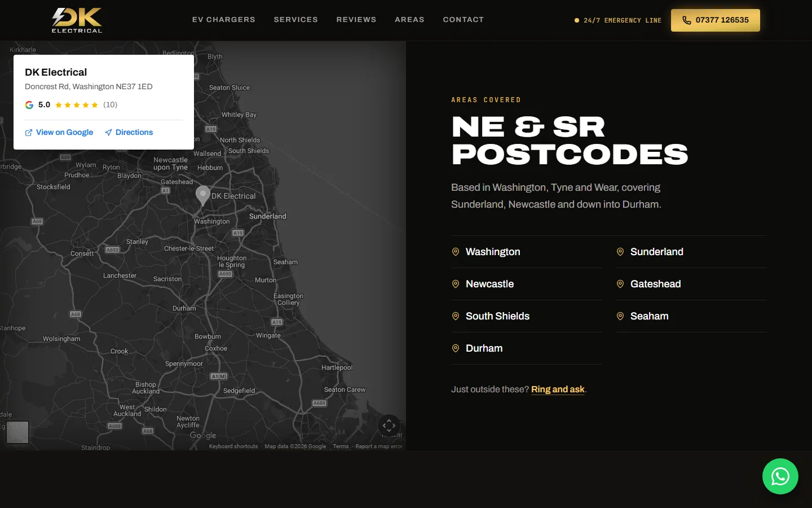812x508 pixels.
Task: Open map camera controls button
Action: 389,426
